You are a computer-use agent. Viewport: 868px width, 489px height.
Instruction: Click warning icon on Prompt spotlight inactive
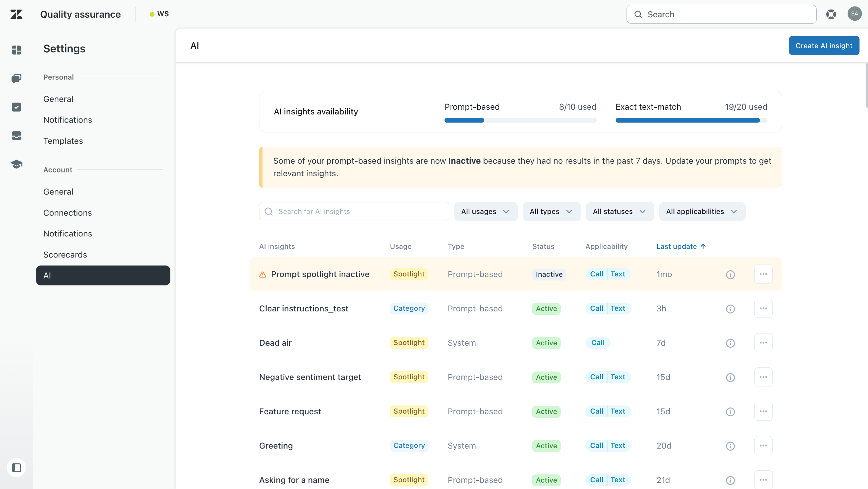(263, 274)
